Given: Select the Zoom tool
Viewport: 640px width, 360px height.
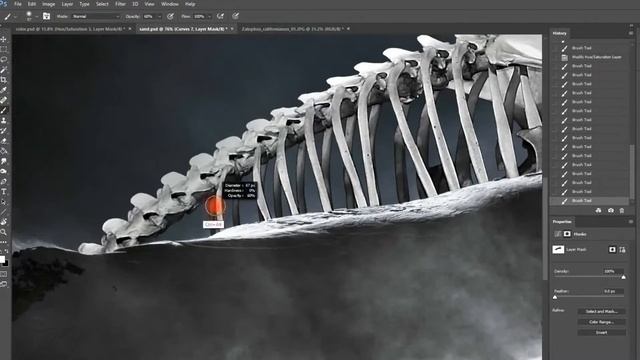Looking at the screenshot, I should pos(4,232).
